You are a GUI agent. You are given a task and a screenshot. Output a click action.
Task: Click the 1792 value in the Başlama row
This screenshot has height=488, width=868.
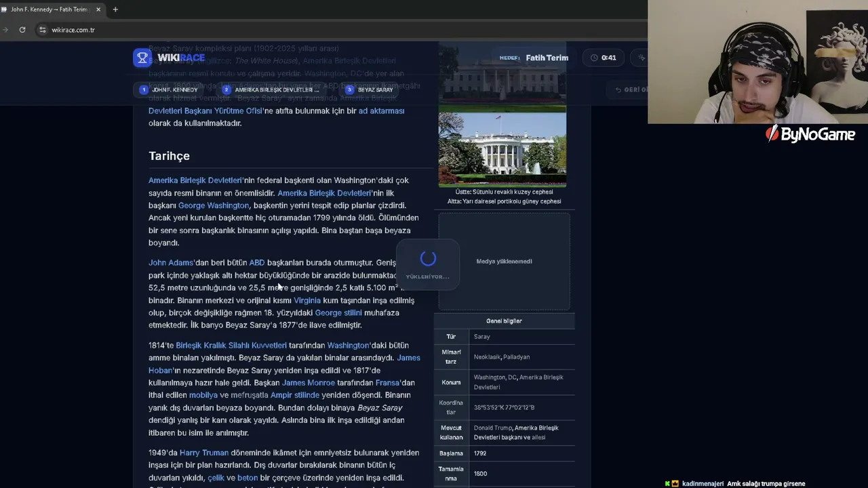(x=480, y=453)
